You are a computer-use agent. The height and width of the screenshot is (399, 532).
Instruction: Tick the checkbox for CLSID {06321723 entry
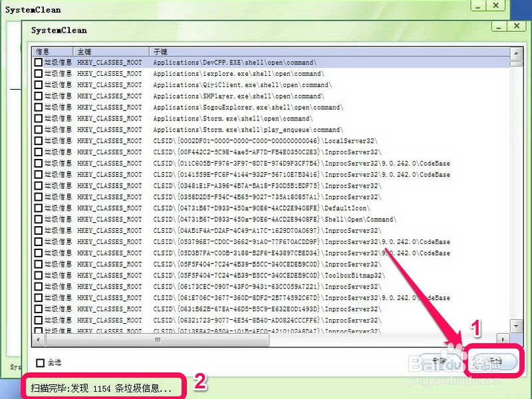[39, 320]
